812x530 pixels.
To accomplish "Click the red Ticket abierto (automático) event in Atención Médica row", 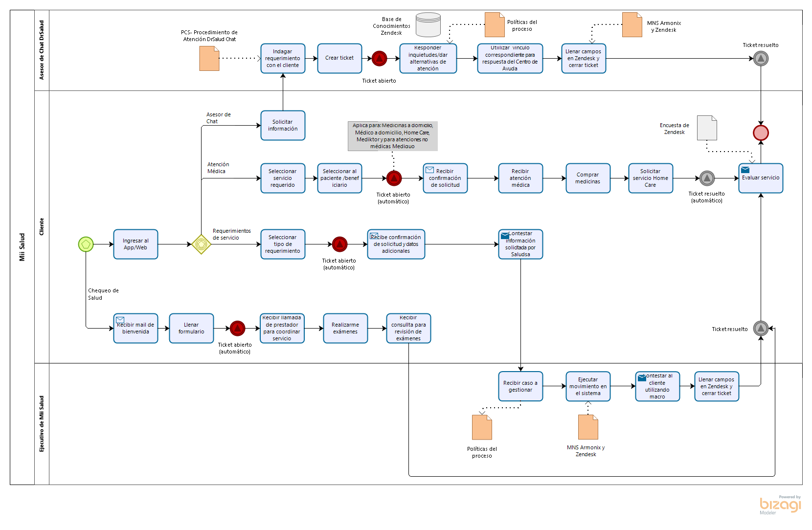I will coord(394,178).
